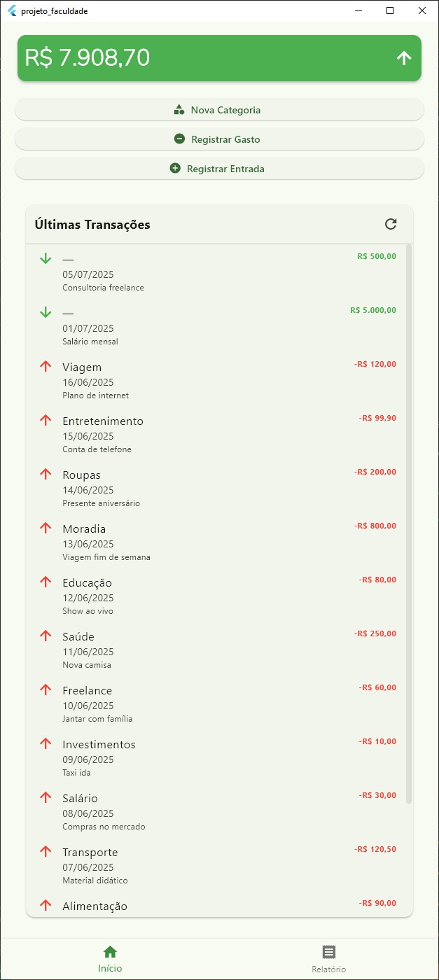
Task: Open the Roupas Presente aniversário entry
Action: 218,488
